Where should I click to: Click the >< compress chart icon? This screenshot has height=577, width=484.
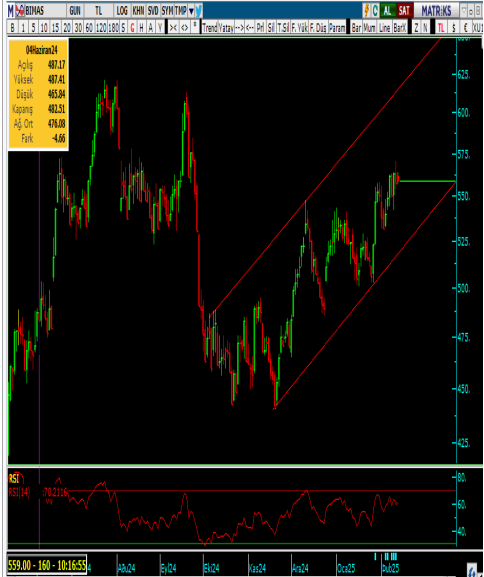tap(173, 27)
